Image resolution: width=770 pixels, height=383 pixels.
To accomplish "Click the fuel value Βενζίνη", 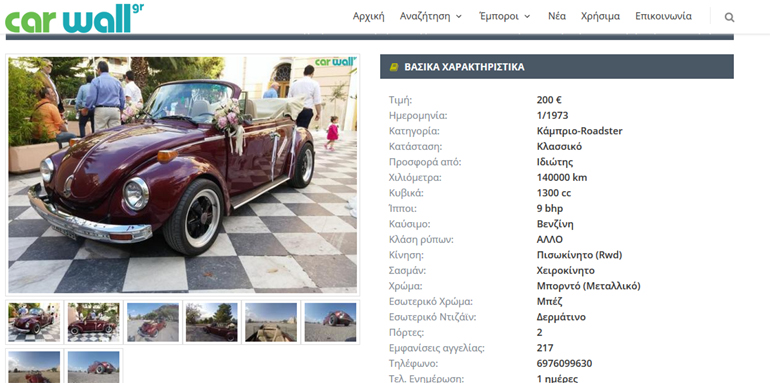I will click(555, 224).
